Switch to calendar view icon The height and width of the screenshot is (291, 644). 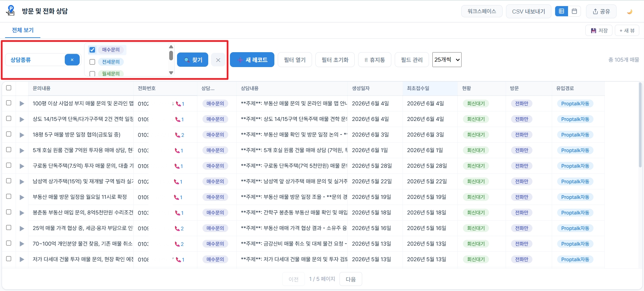coord(574,11)
